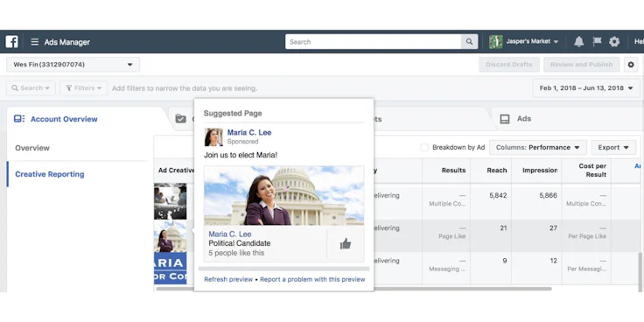Select Overview in the left sidebar
Screen dimensions: 644x322
pyautogui.click(x=32, y=148)
